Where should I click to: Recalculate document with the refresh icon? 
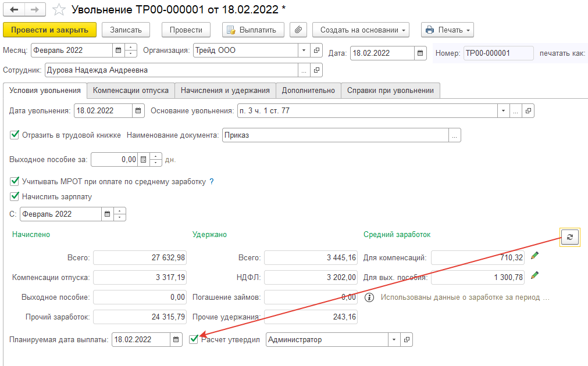[x=569, y=237]
